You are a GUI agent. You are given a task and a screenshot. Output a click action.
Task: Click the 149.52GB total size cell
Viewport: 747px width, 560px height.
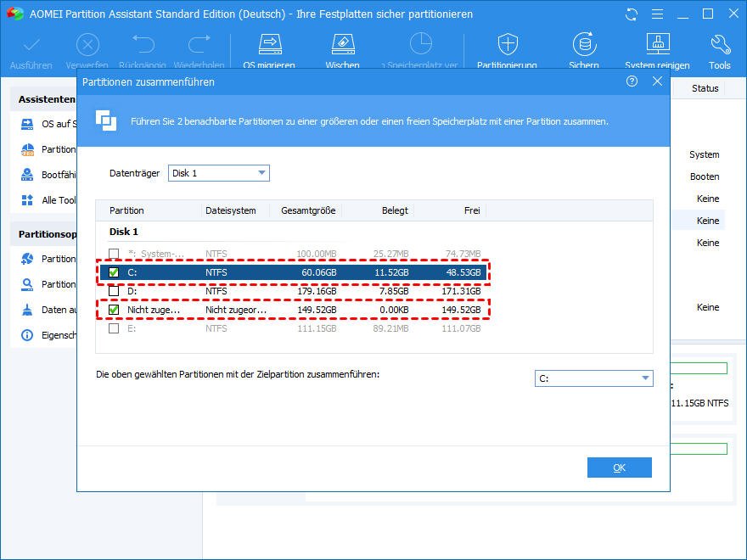317,310
